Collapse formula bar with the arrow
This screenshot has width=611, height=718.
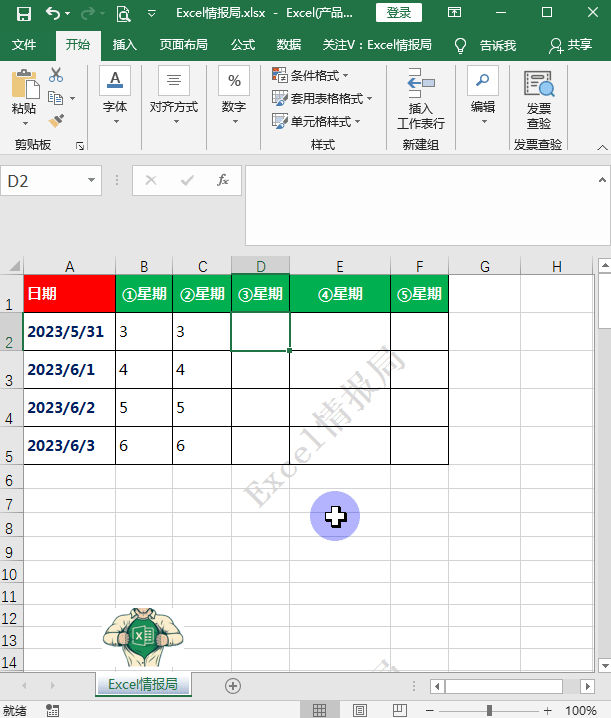click(602, 180)
